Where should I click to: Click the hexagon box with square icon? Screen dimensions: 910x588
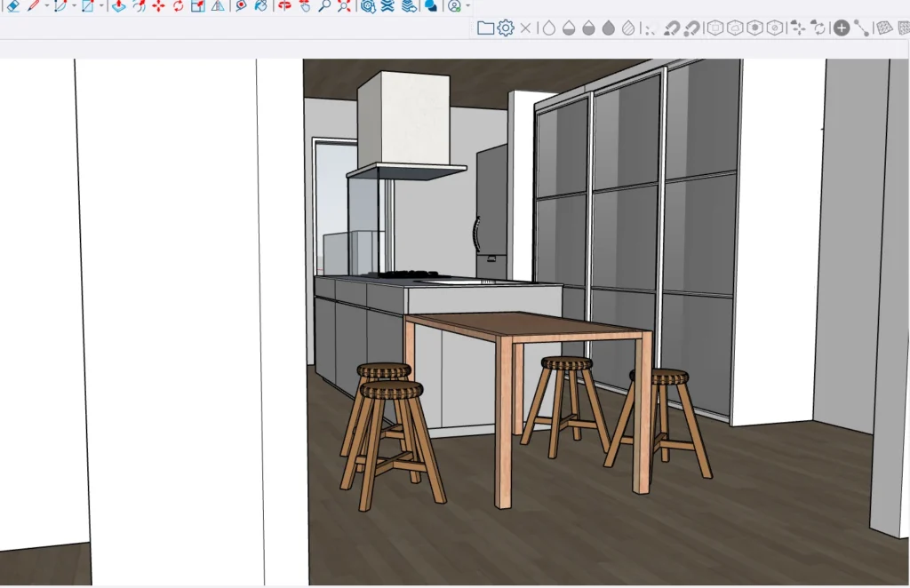(715, 28)
